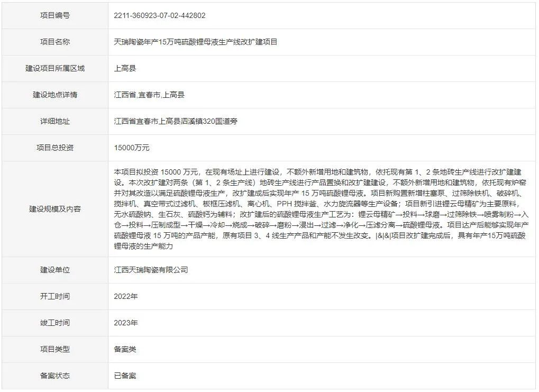Select the 项目总投资 label cell

55,148
